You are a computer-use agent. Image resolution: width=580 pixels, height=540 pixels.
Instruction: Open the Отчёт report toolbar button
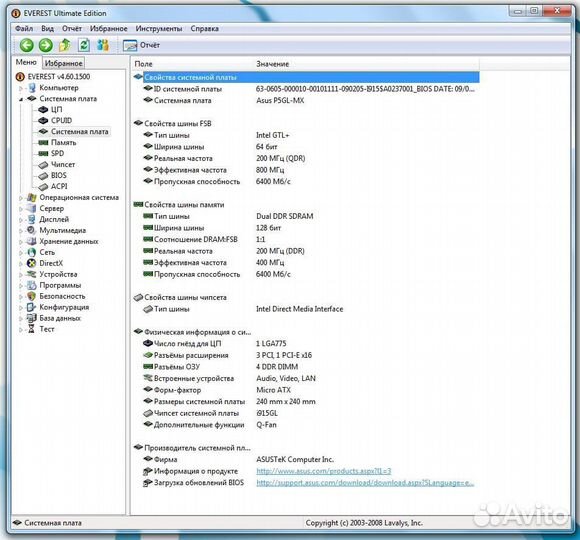coord(141,45)
